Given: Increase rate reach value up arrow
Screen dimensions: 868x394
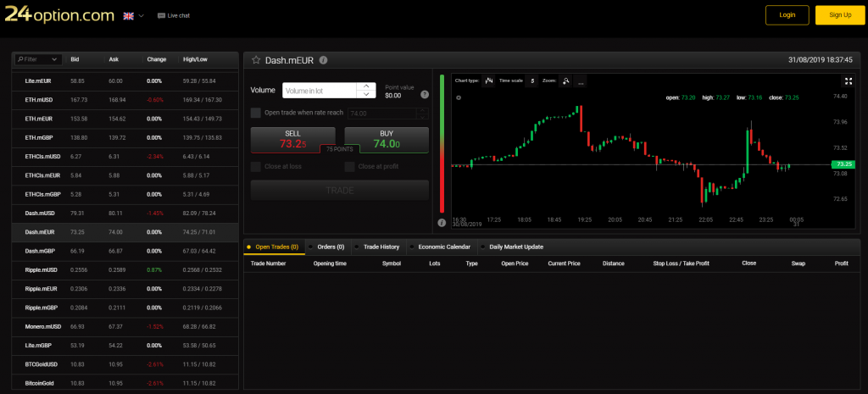Looking at the screenshot, I should [423, 110].
